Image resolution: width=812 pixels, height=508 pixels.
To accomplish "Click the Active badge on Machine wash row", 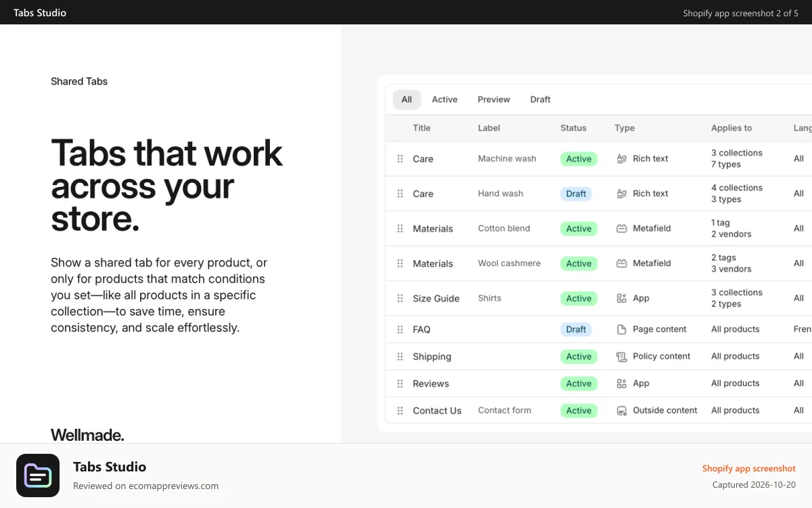I will click(579, 158).
